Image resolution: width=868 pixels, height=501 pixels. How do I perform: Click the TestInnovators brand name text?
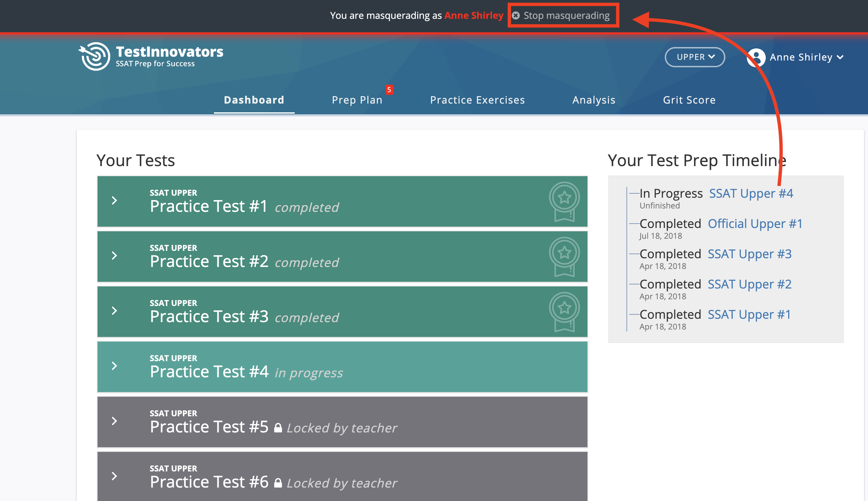[x=170, y=52]
